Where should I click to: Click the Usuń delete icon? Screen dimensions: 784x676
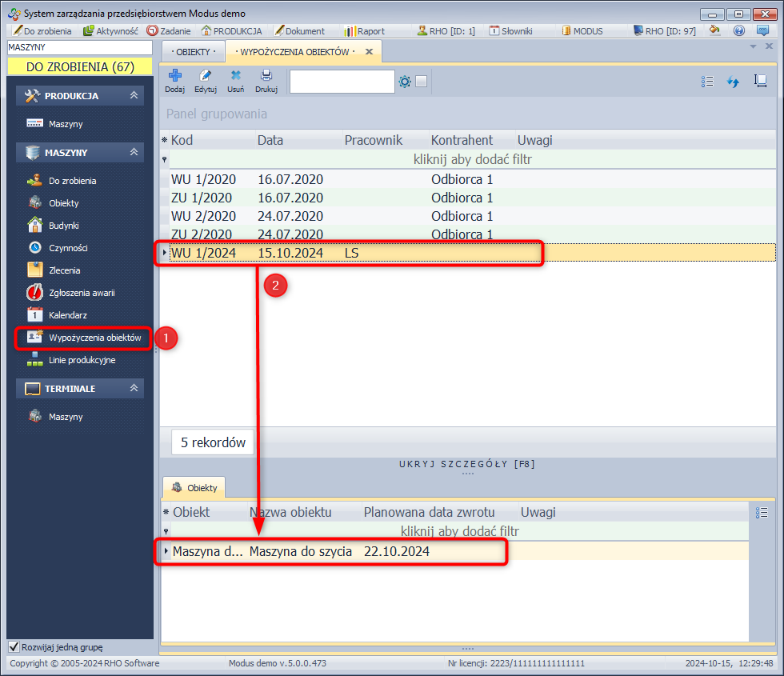(236, 77)
